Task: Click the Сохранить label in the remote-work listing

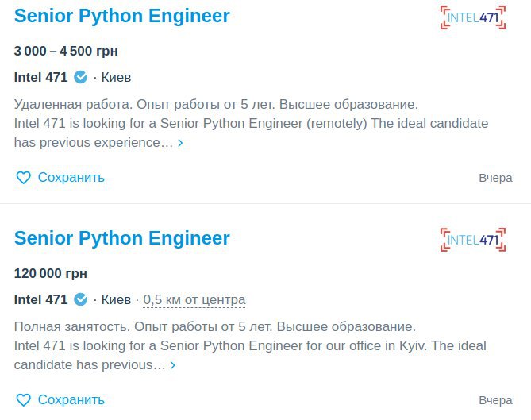Action: [71, 178]
